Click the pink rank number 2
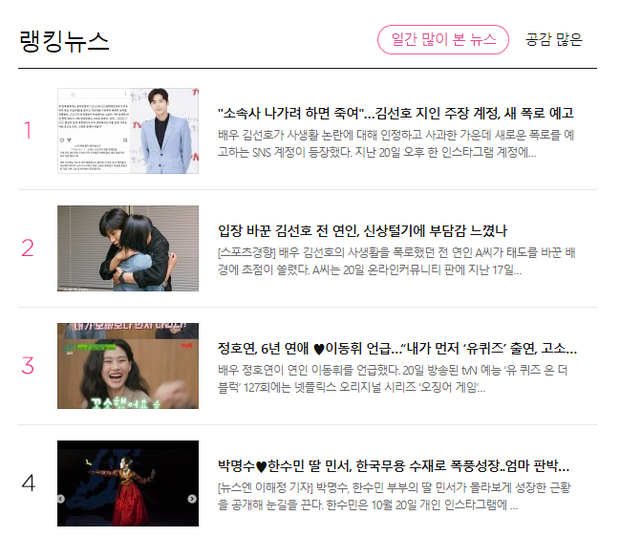 [28, 248]
